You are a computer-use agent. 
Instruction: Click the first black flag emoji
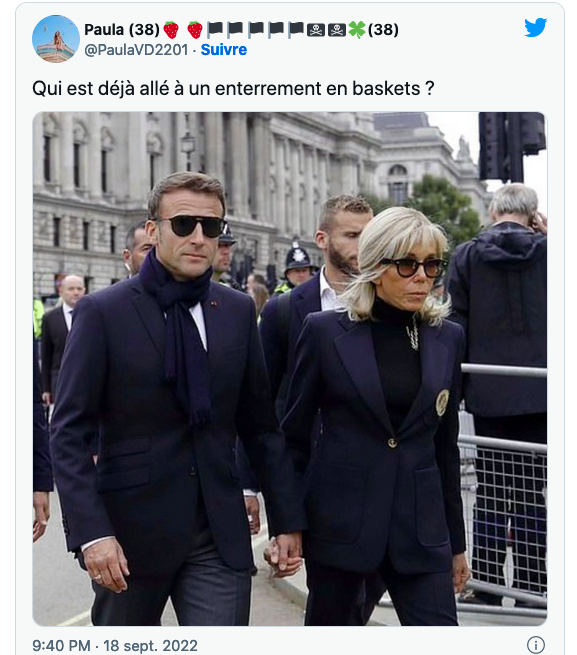pyautogui.click(x=216, y=29)
